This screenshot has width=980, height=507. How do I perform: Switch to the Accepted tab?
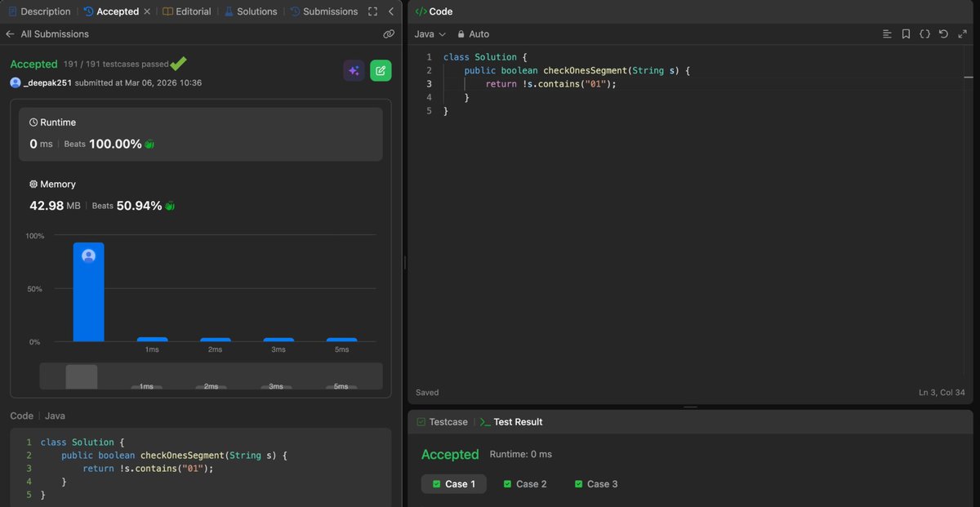click(x=111, y=11)
